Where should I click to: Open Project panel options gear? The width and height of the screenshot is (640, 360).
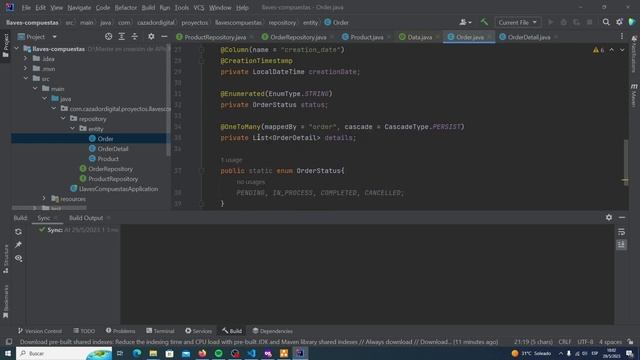151,37
